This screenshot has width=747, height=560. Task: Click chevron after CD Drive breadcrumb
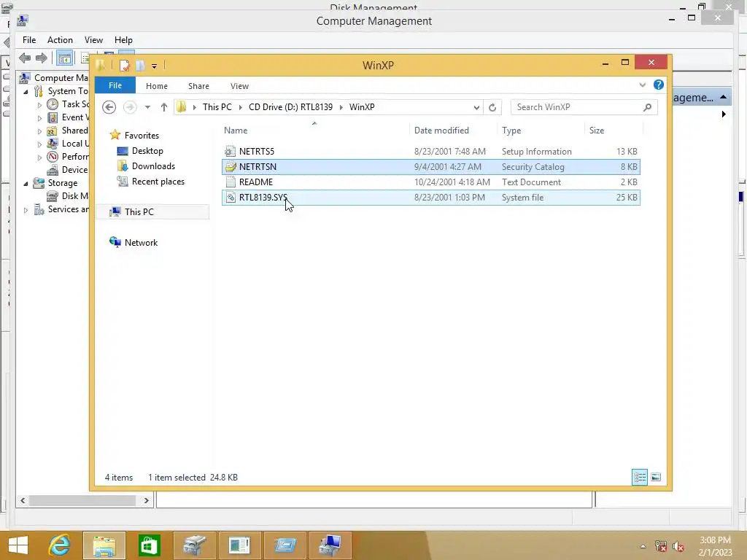pos(341,107)
